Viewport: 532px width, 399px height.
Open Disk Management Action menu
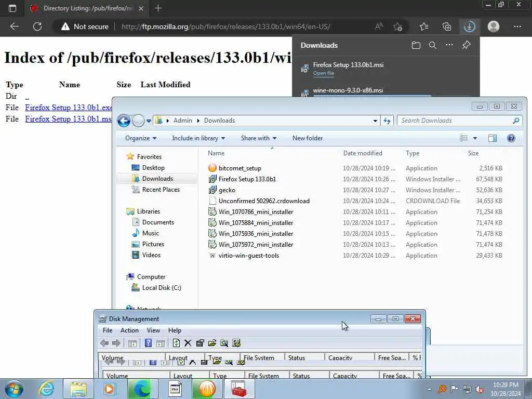point(129,330)
